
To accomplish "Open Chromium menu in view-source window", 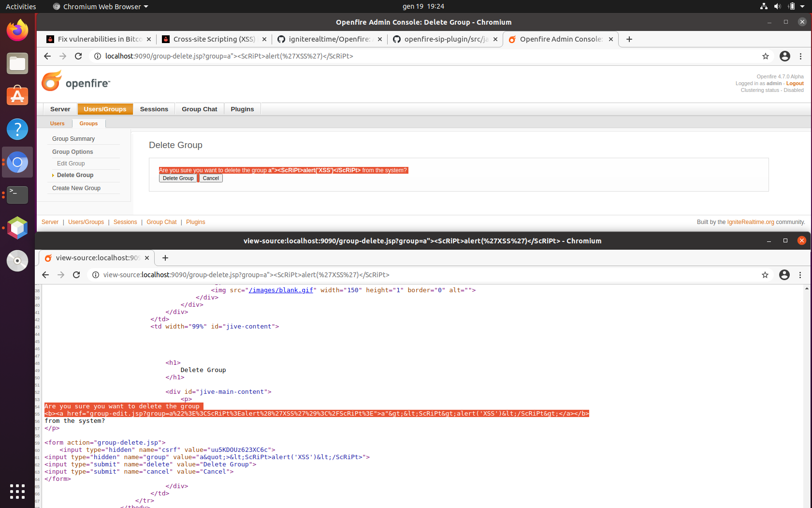I will pos(800,275).
